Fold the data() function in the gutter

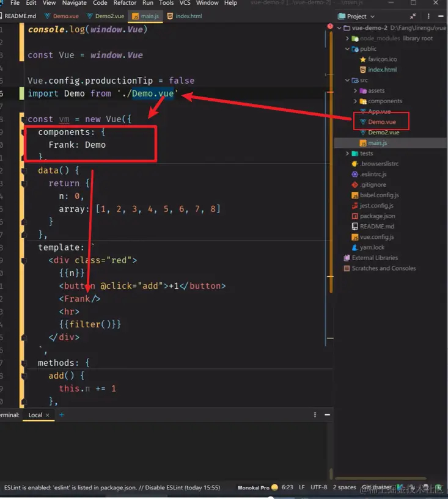point(24,170)
